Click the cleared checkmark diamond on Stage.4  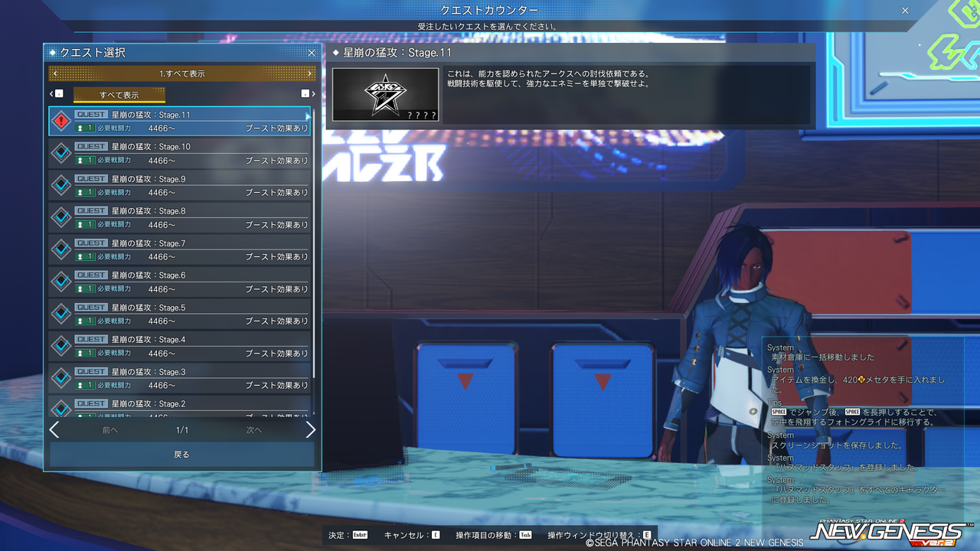[x=61, y=347]
